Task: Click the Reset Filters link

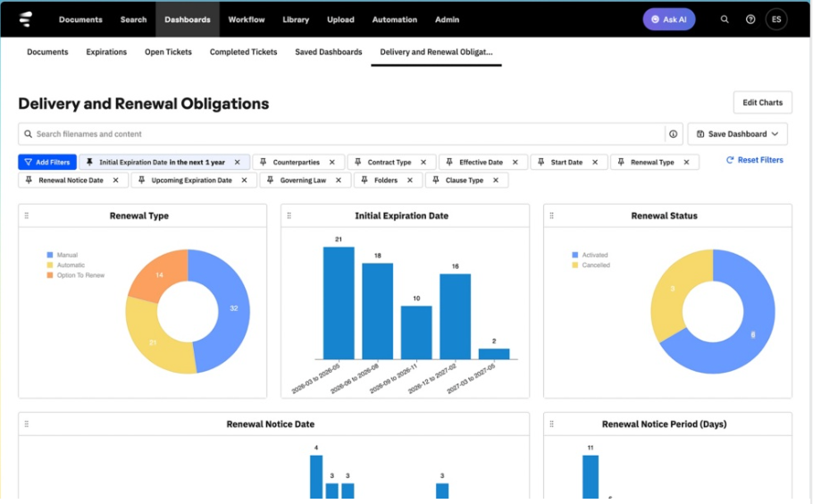Action: pyautogui.click(x=754, y=160)
